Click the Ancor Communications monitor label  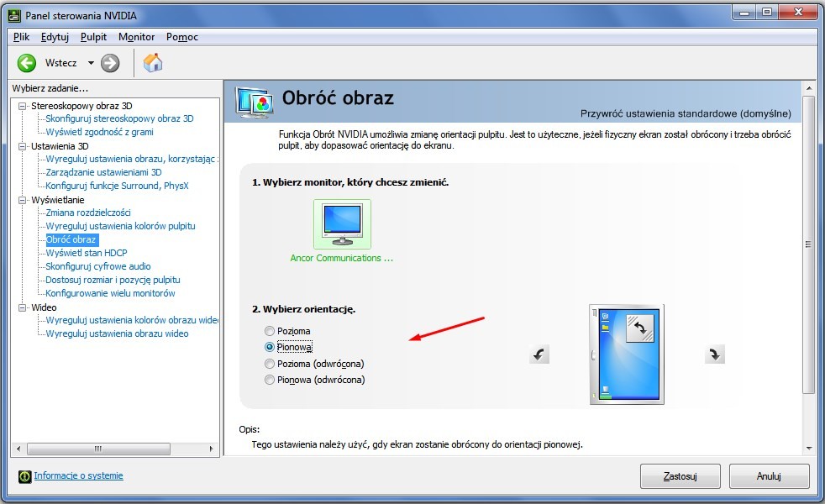pyautogui.click(x=342, y=258)
